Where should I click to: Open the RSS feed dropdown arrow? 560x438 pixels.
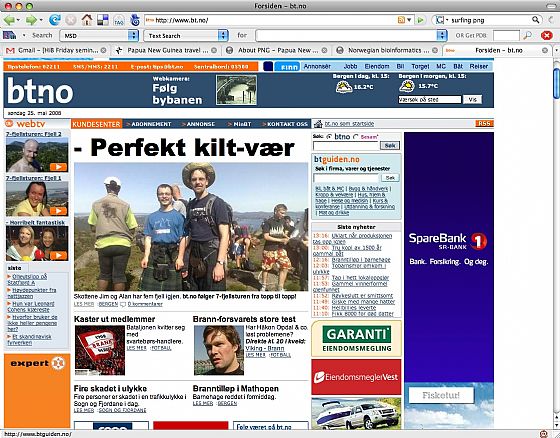[409, 20]
